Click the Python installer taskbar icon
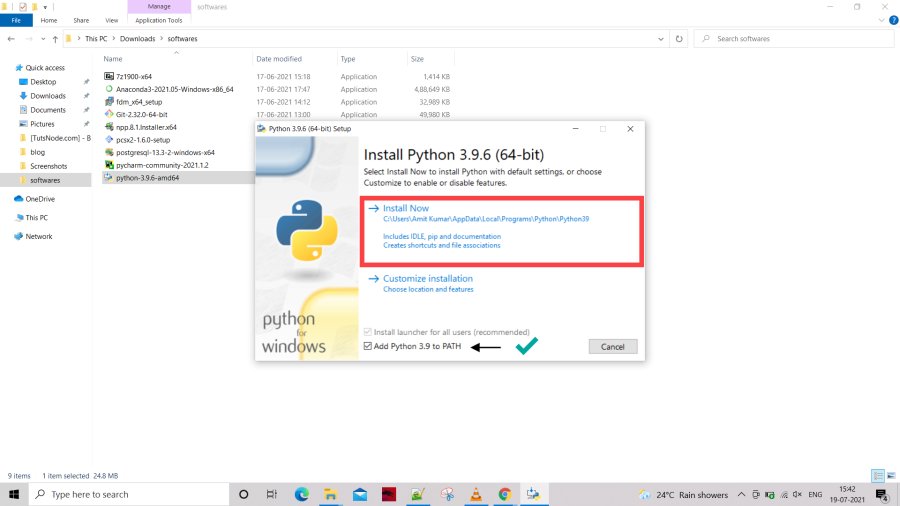 click(533, 495)
